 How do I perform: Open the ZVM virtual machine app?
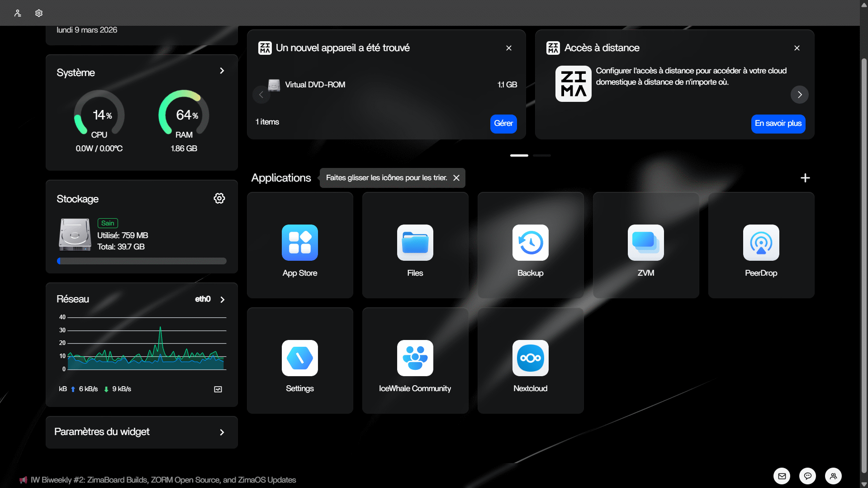(x=645, y=243)
